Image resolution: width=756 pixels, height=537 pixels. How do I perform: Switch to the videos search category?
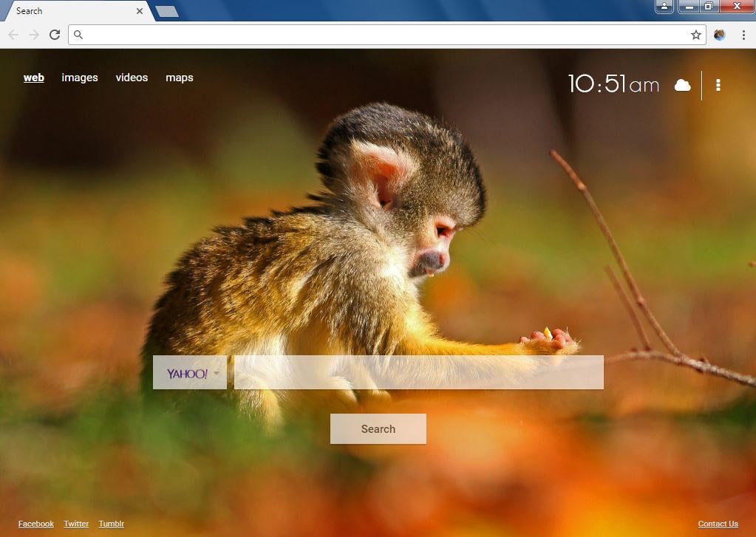tap(132, 78)
